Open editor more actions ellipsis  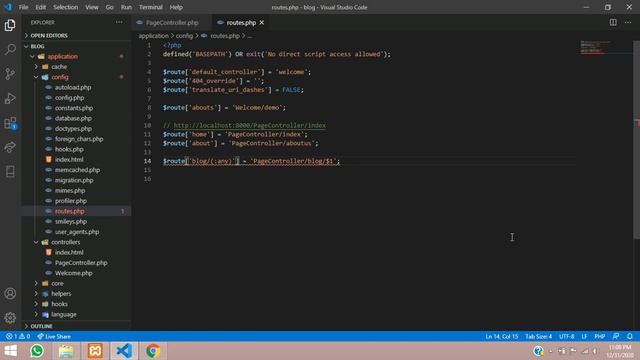628,22
